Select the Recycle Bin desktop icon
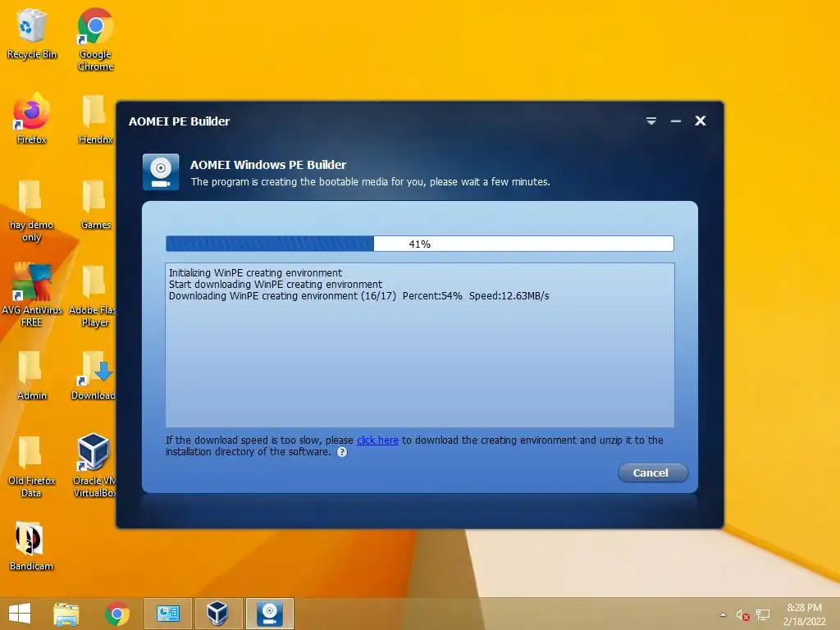 tap(32, 33)
